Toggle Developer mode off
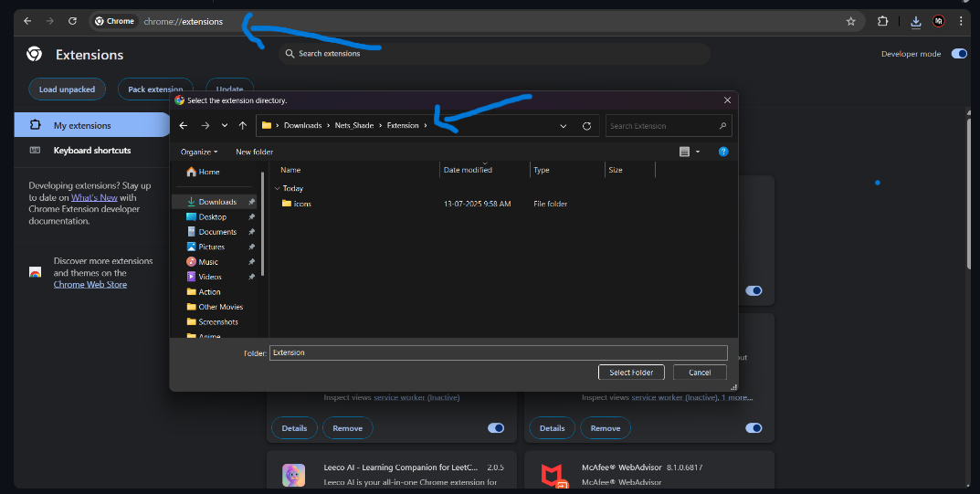Viewport: 980px width, 494px height. (x=959, y=54)
